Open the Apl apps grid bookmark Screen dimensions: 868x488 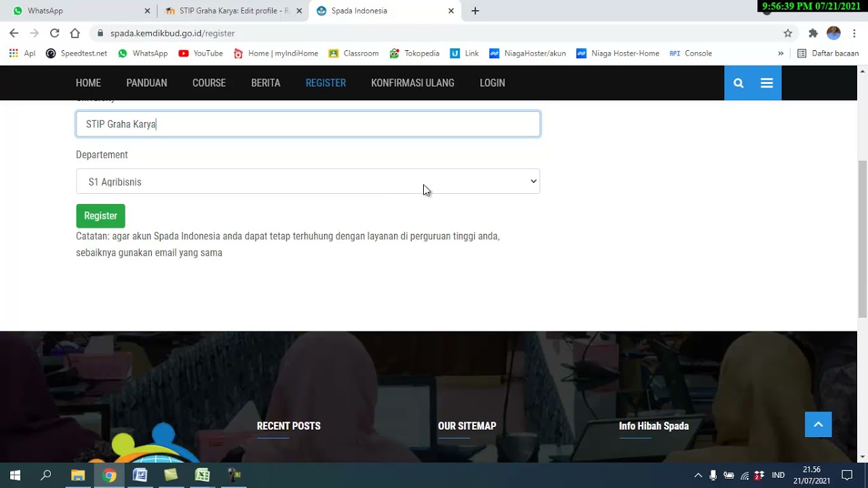22,53
